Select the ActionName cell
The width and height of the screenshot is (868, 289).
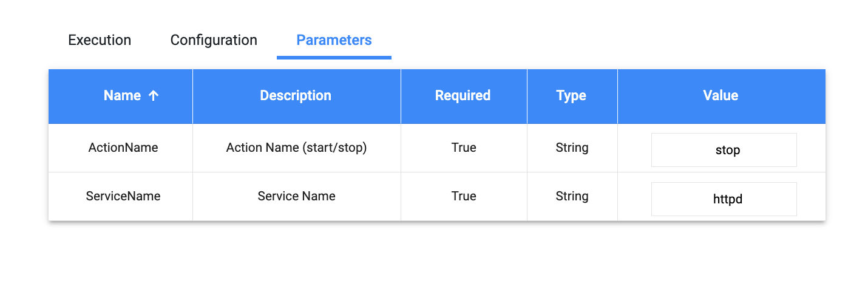pos(123,148)
